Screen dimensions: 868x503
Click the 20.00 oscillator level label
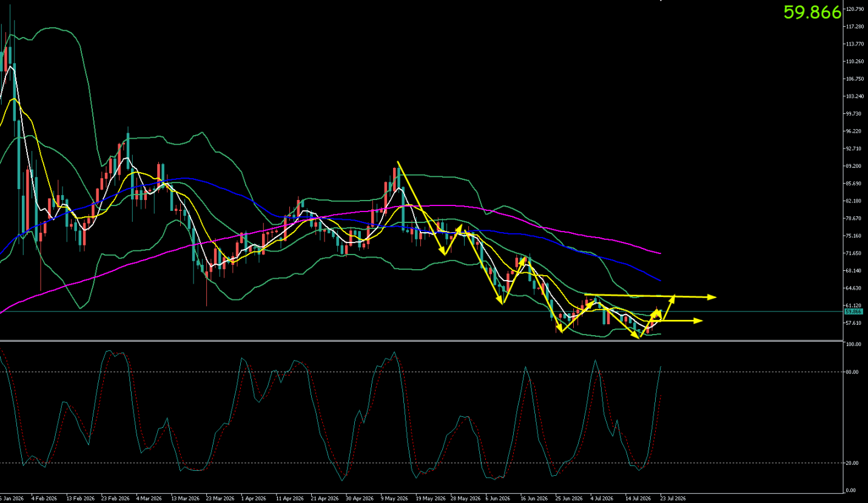tap(853, 463)
